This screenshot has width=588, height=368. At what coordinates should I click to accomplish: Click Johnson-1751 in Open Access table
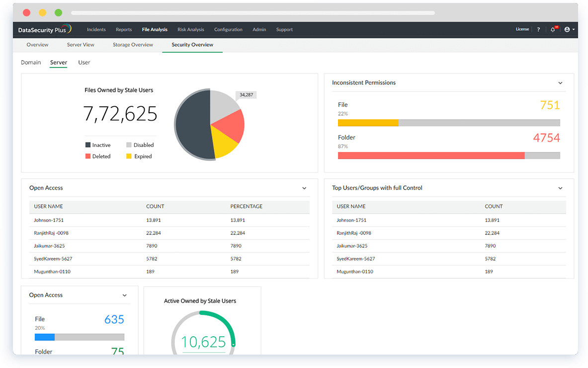(x=49, y=220)
